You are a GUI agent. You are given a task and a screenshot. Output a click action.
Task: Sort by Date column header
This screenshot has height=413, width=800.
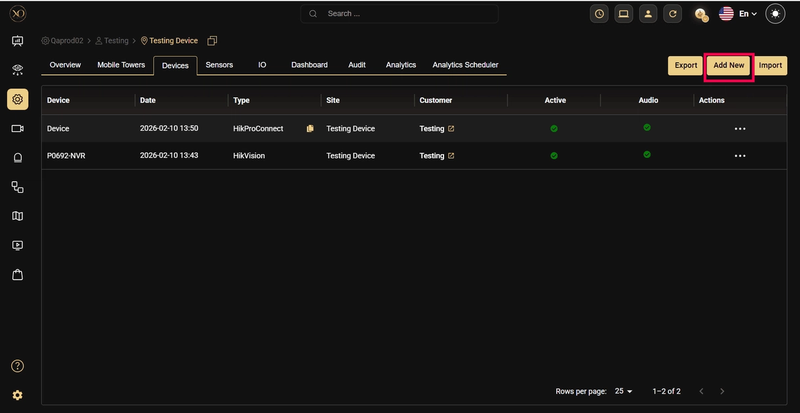[x=147, y=100]
